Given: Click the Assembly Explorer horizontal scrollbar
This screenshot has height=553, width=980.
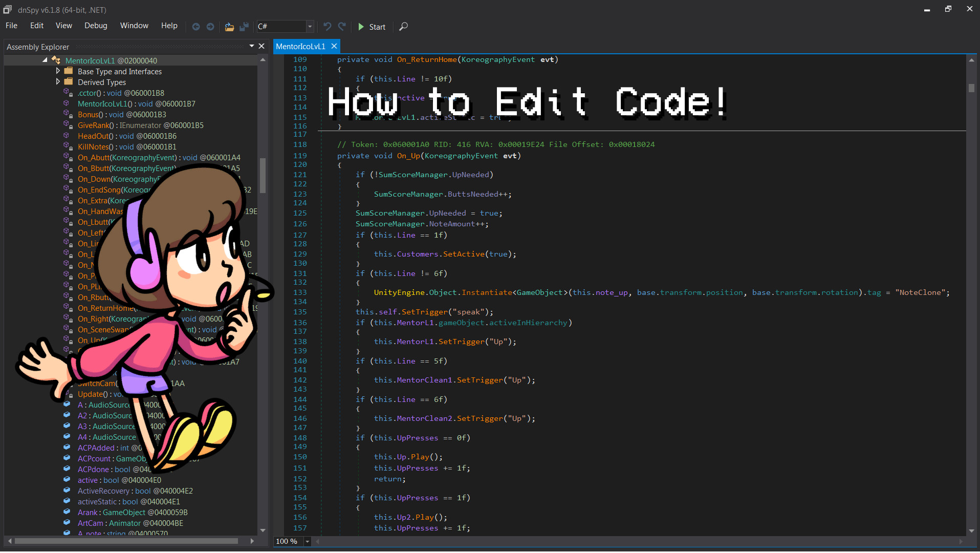Looking at the screenshot, I should click(126, 541).
